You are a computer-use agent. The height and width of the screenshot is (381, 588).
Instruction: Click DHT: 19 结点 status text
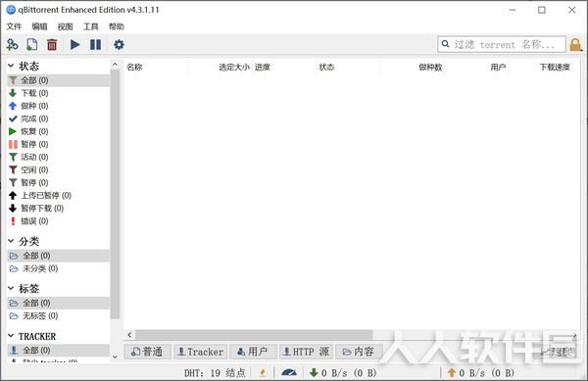click(215, 372)
